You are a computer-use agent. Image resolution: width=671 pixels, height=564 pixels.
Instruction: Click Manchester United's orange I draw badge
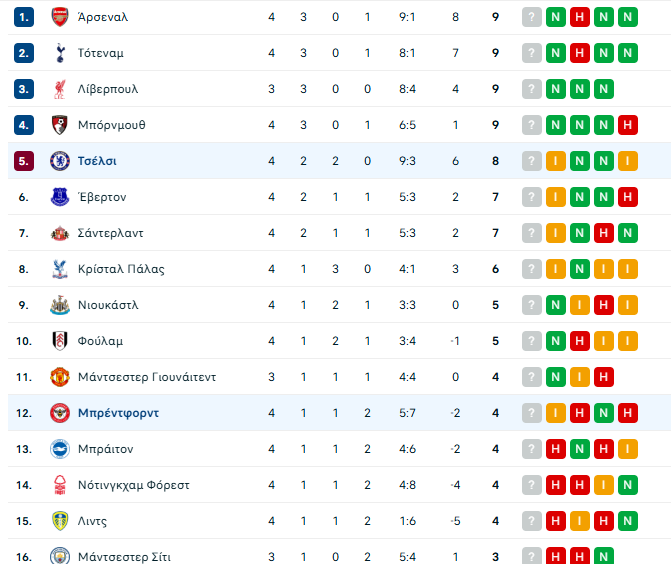click(x=580, y=377)
